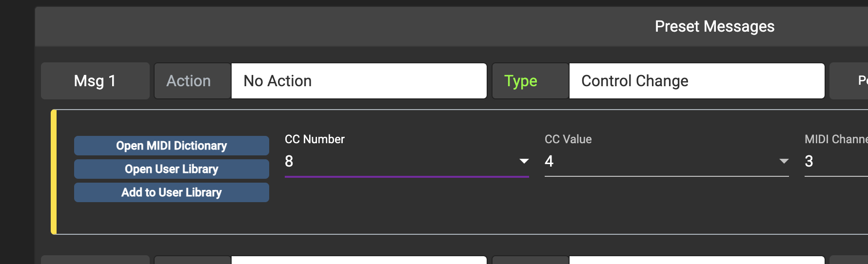Open the User Library
The width and height of the screenshot is (868, 264).
(x=171, y=169)
